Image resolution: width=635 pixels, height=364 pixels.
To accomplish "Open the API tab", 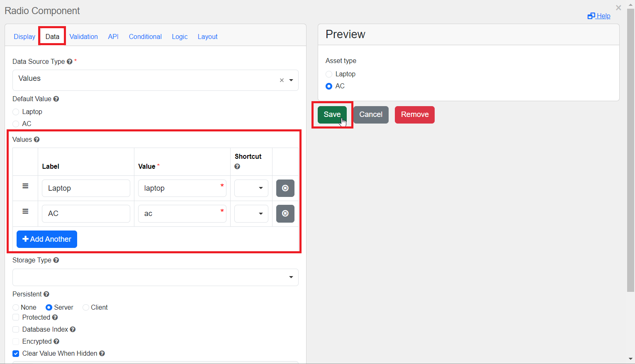I will coord(113,36).
